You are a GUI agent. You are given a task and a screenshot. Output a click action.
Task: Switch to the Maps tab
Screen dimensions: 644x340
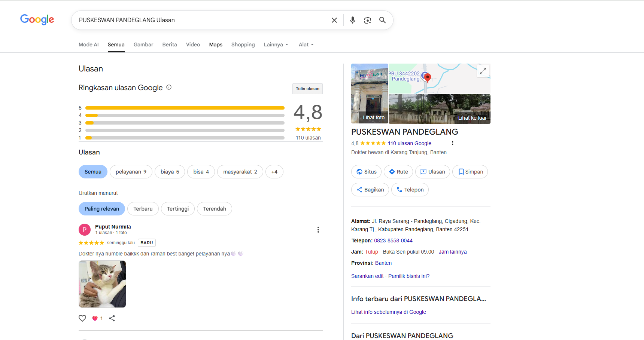[215, 44]
